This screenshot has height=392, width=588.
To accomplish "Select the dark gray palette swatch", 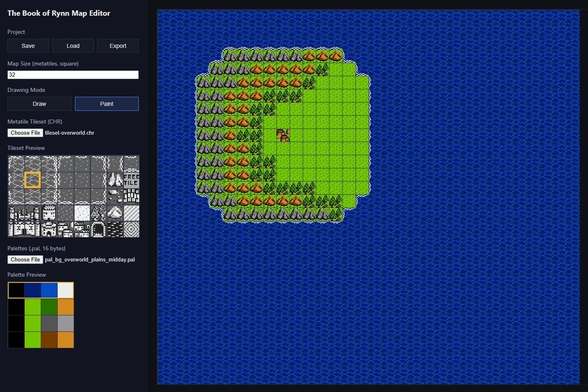I will click(x=49, y=323).
